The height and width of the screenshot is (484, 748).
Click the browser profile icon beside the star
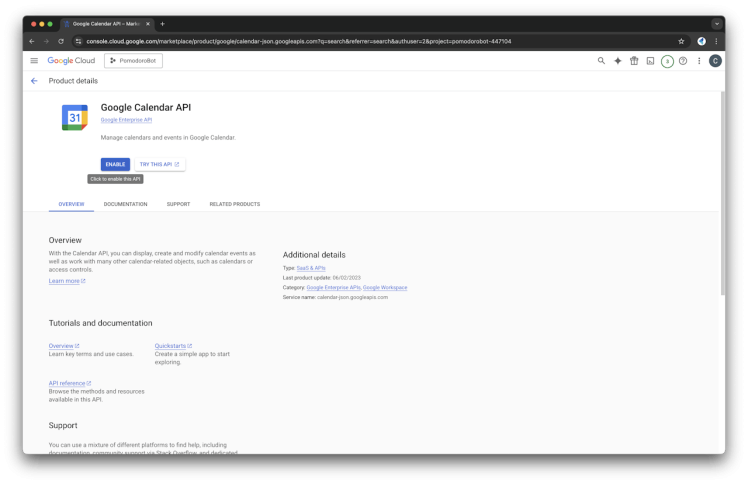click(x=701, y=41)
